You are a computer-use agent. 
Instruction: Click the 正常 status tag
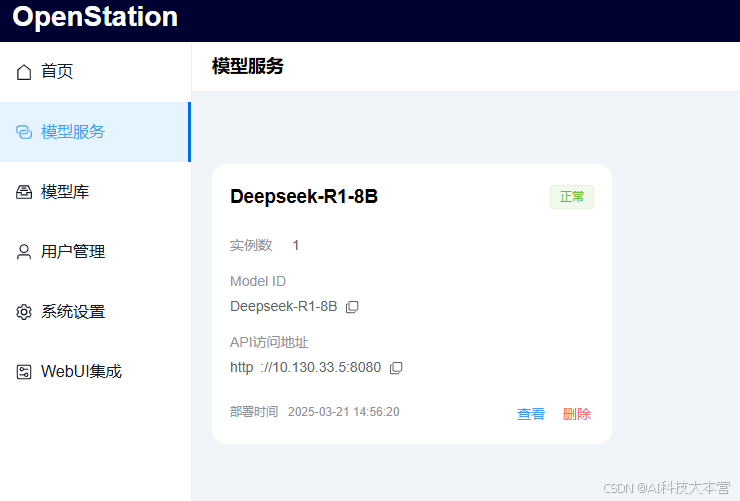pyautogui.click(x=572, y=197)
